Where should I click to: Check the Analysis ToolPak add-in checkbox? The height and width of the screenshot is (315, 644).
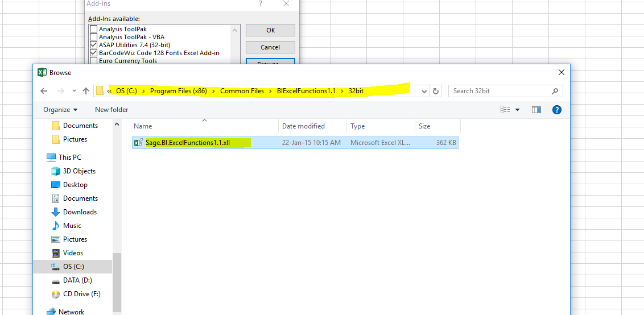tap(94, 29)
